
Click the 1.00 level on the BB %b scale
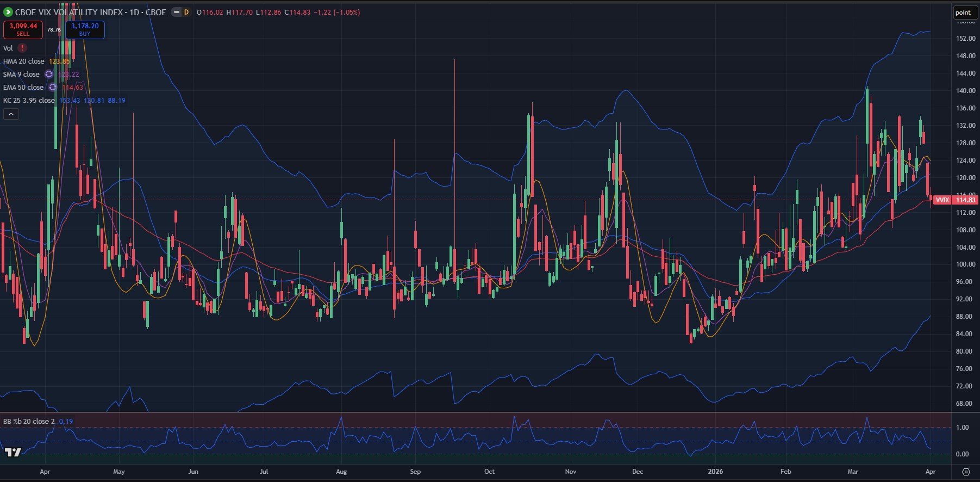(x=962, y=428)
